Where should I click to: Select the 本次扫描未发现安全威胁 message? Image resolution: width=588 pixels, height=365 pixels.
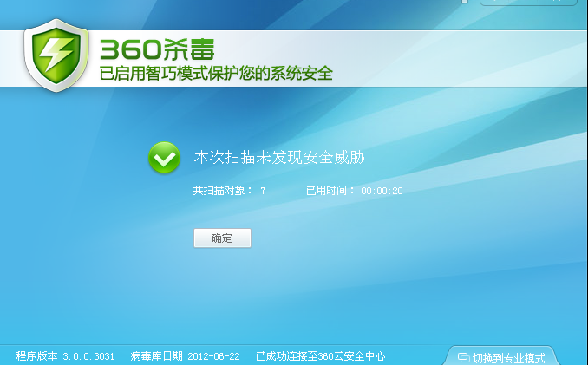click(x=279, y=158)
